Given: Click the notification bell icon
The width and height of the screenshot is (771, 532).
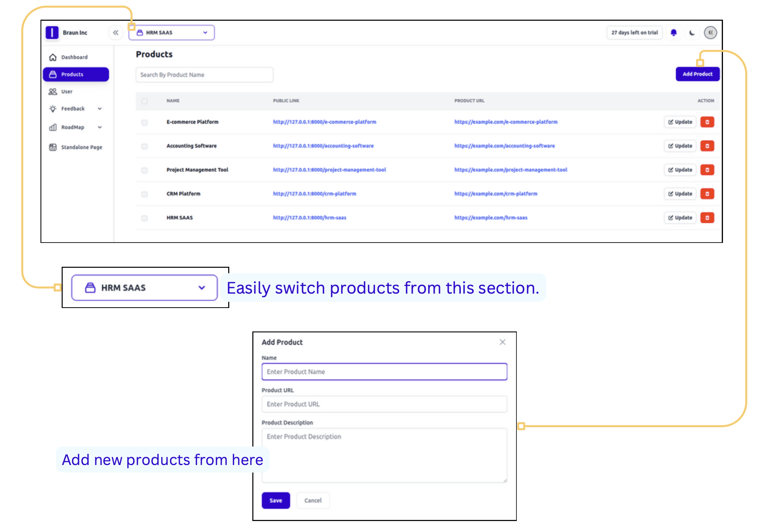Looking at the screenshot, I should (x=673, y=33).
